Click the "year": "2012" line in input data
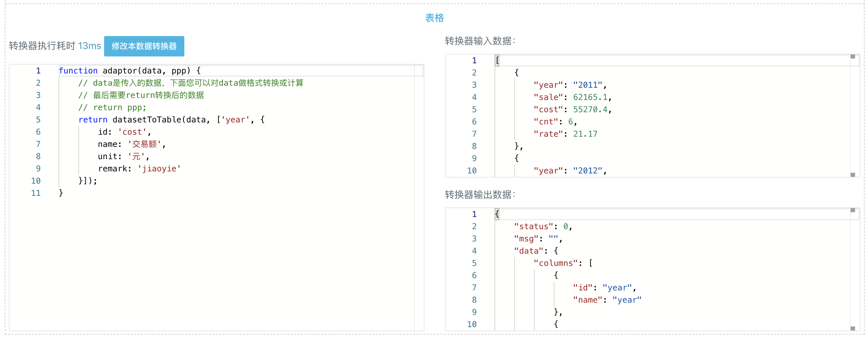This screenshot has height=338, width=868. click(x=570, y=171)
